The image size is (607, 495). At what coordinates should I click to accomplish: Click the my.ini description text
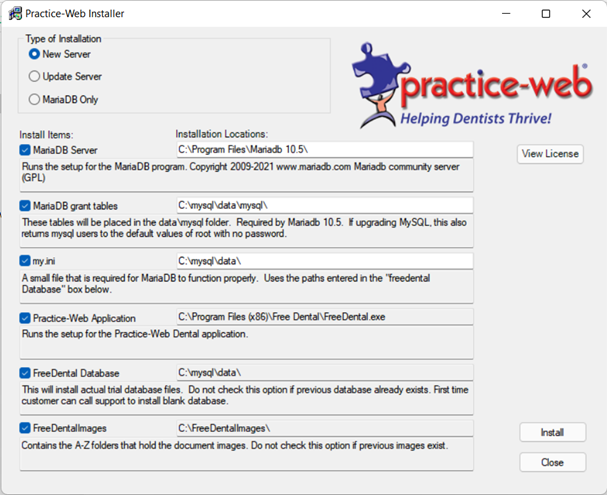pyautogui.click(x=226, y=284)
